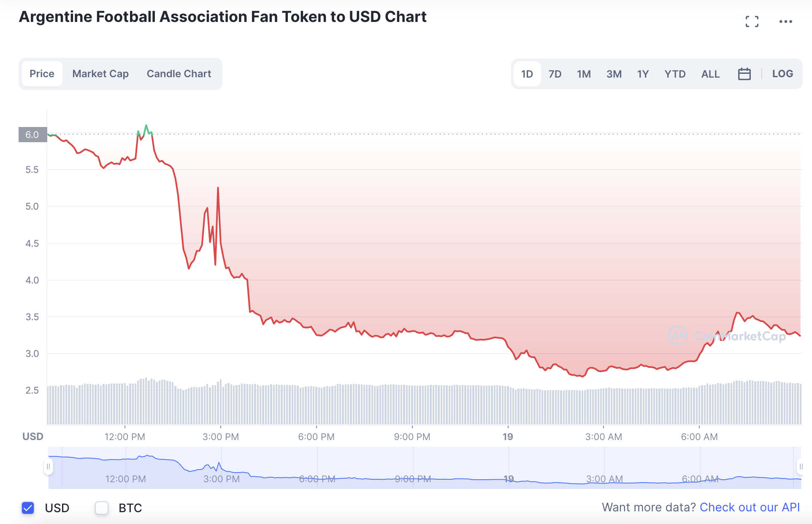Open the Check out our API link

pyautogui.click(x=750, y=507)
